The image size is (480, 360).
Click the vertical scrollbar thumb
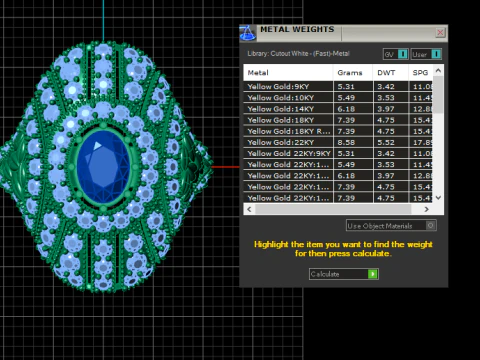438,95
